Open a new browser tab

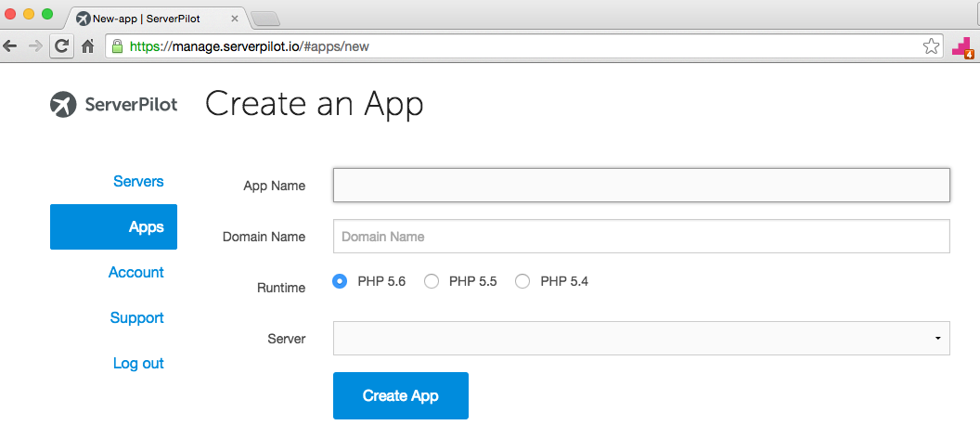pyautogui.click(x=265, y=19)
